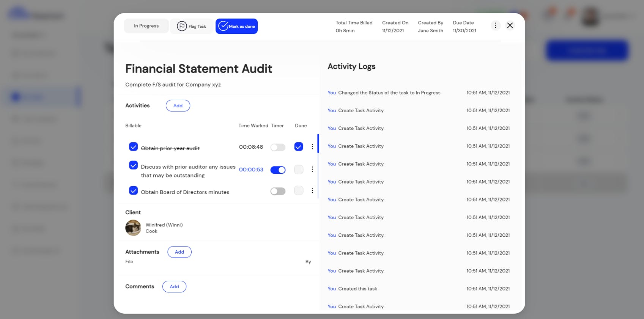644x319 pixels.
Task: Add a comment
Action: coord(174,287)
